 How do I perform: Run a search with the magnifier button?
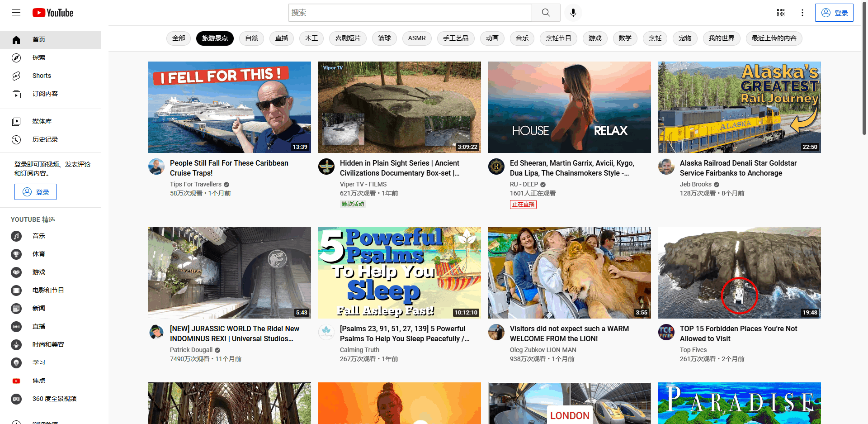(546, 13)
